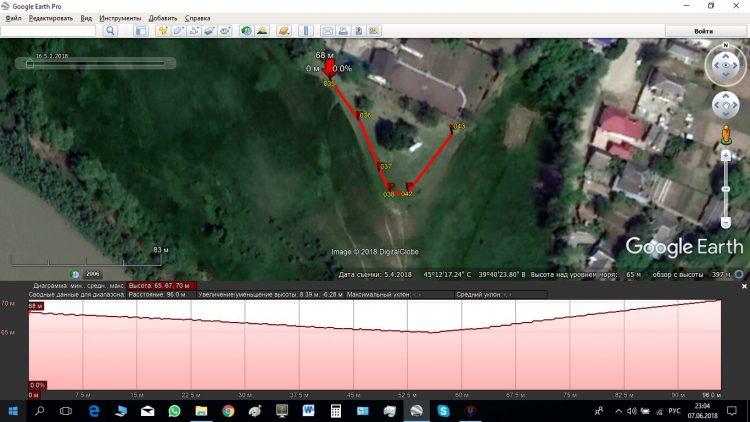The height and width of the screenshot is (422, 750).
Task: Click the image overlay tool
Action: [209, 31]
